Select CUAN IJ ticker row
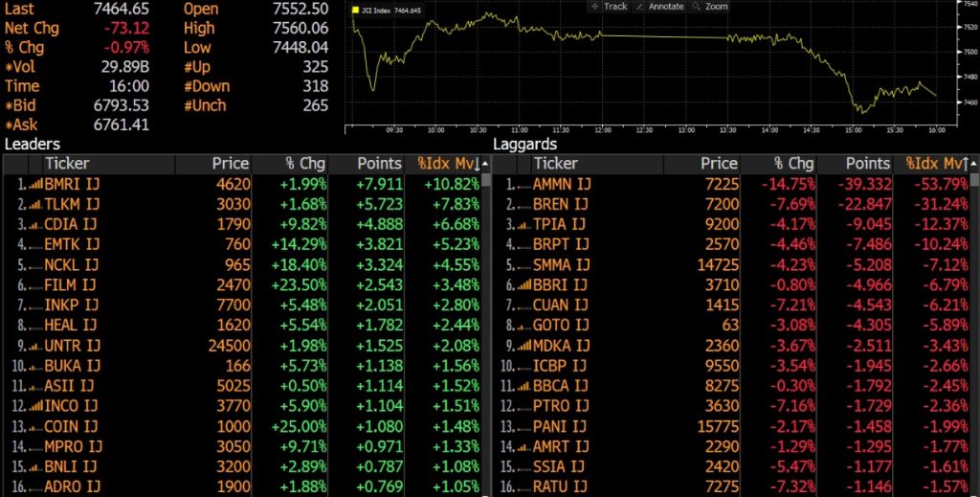This screenshot has height=497, width=980. coord(561,305)
